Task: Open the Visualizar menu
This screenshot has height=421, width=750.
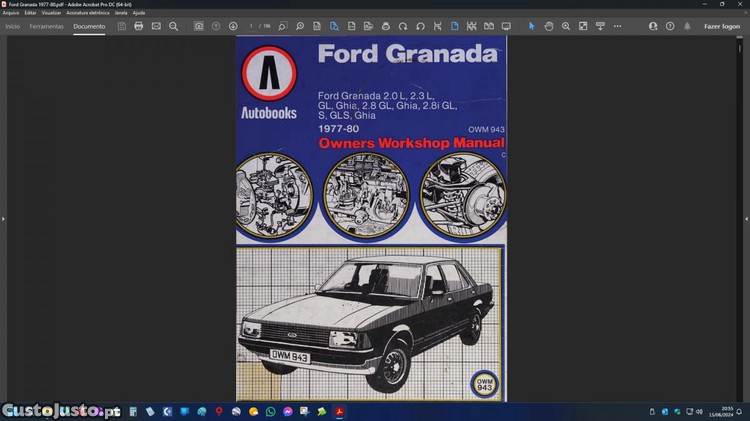Action: (x=51, y=13)
